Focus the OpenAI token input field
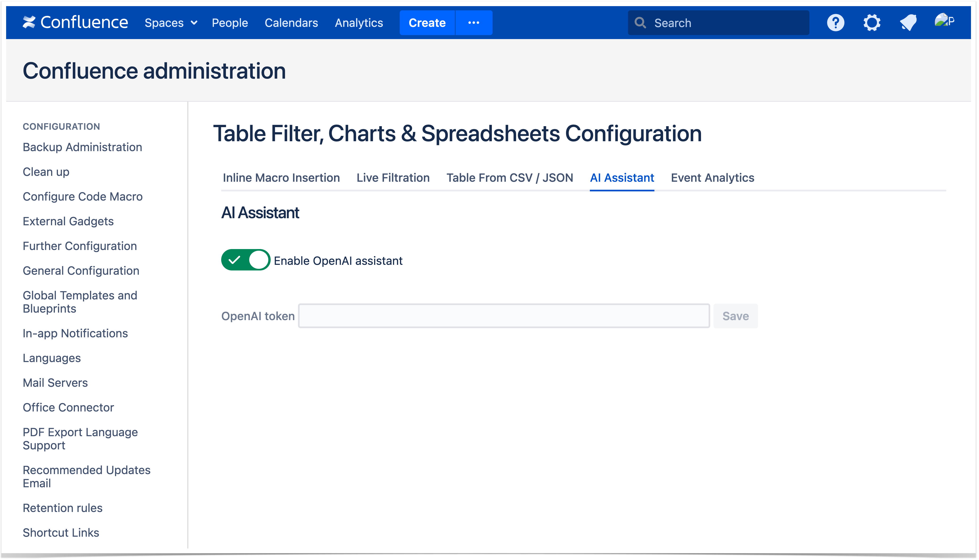Screen dimensions: 979x560 [x=504, y=316]
